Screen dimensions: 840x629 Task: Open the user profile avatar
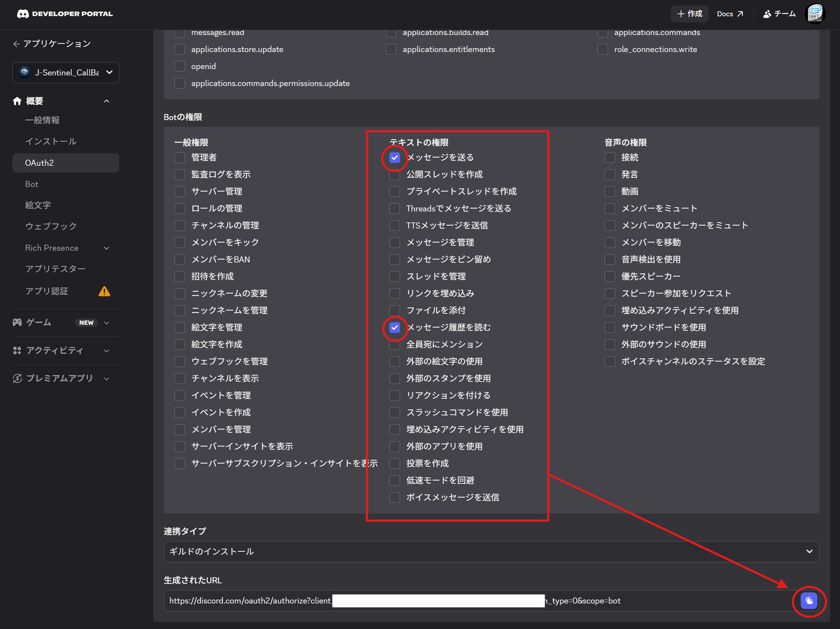pos(815,14)
